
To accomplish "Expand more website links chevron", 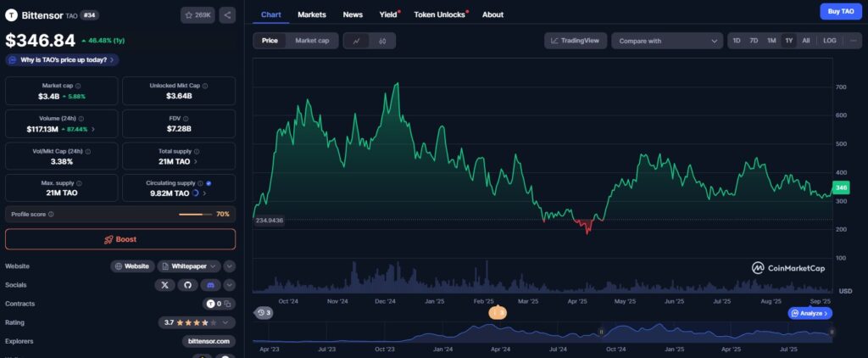I will coord(229,266).
